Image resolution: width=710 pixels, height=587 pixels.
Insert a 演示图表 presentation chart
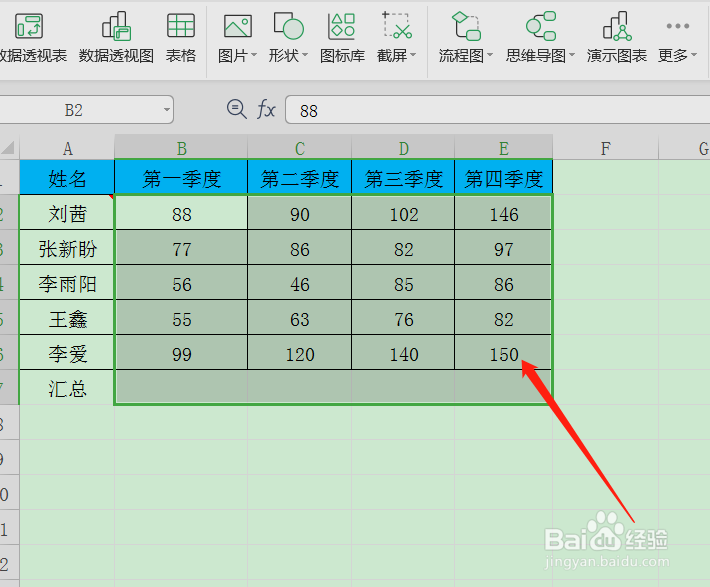coord(617,38)
